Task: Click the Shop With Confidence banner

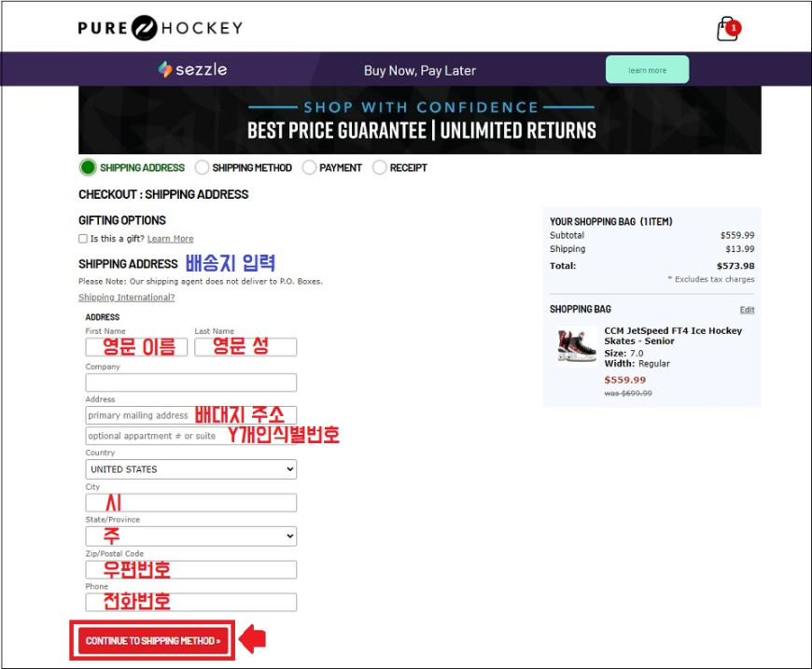Action: click(x=420, y=120)
